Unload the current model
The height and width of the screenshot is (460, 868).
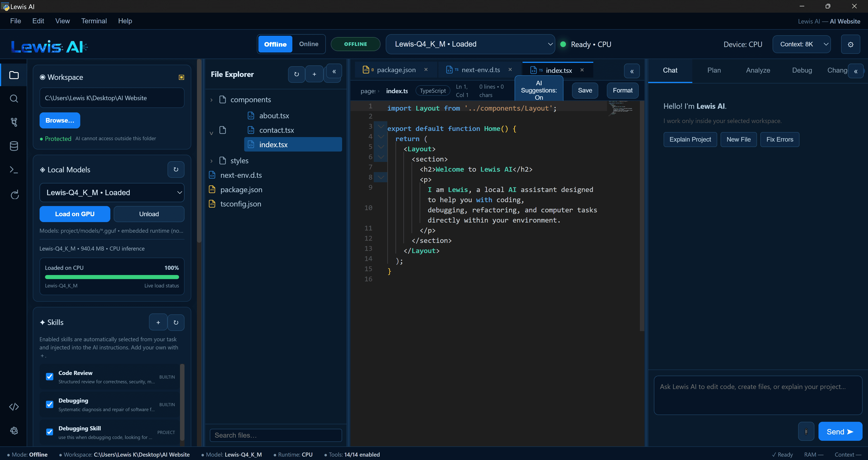[149, 214]
